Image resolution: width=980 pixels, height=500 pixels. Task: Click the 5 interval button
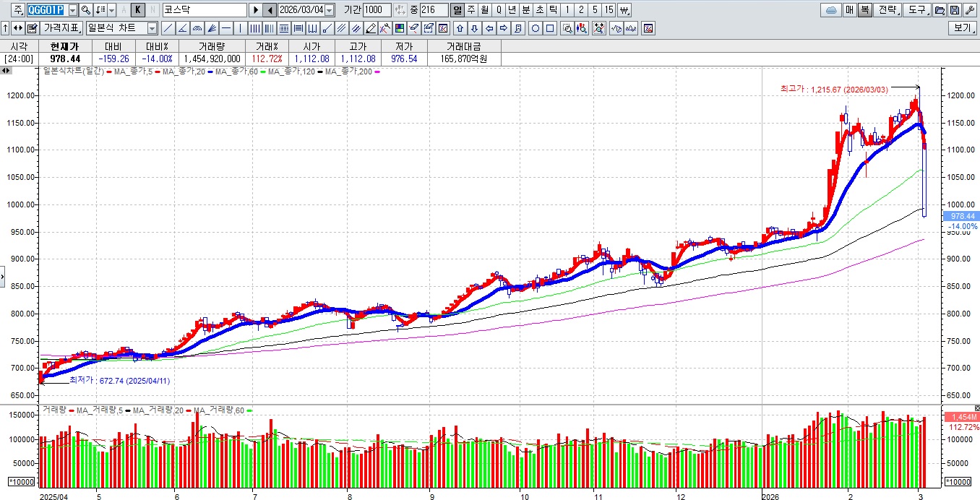[x=595, y=10]
